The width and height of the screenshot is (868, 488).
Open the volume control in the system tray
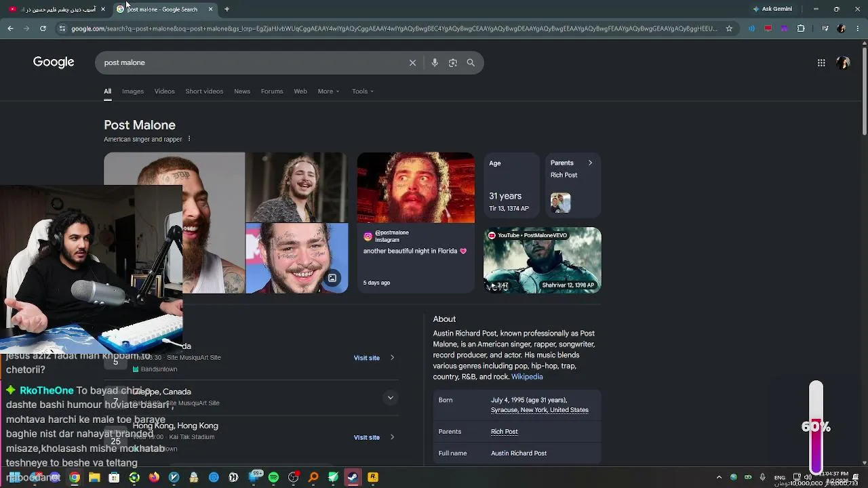(x=807, y=477)
